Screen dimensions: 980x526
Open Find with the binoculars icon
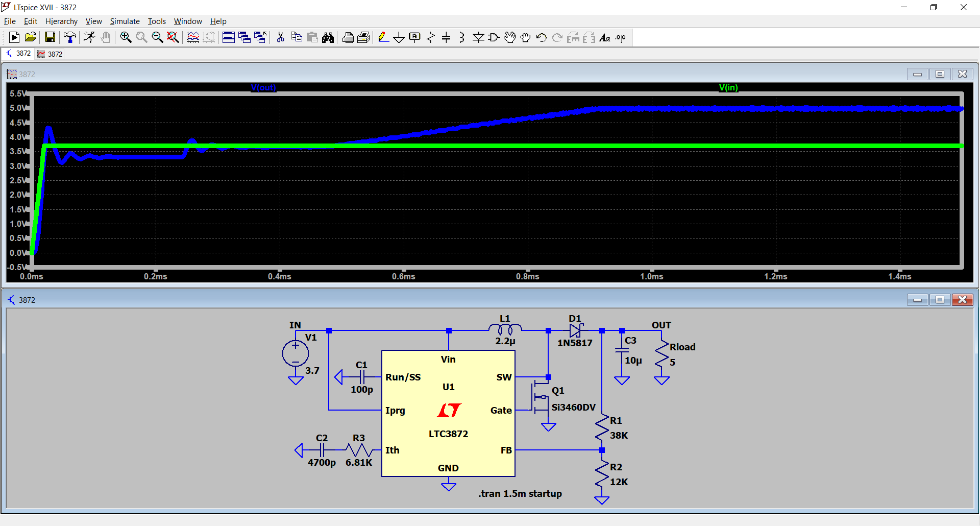[x=328, y=37]
